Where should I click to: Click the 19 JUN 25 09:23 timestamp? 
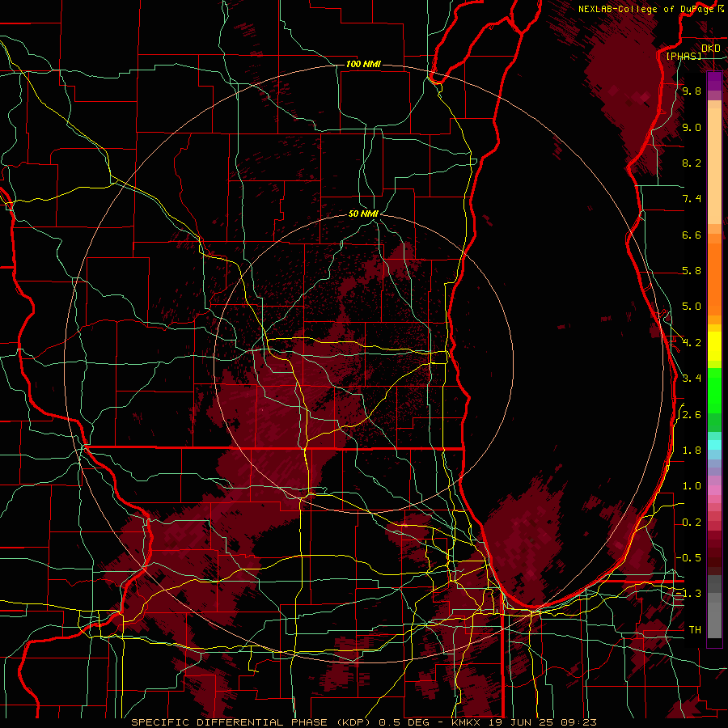(x=542, y=722)
